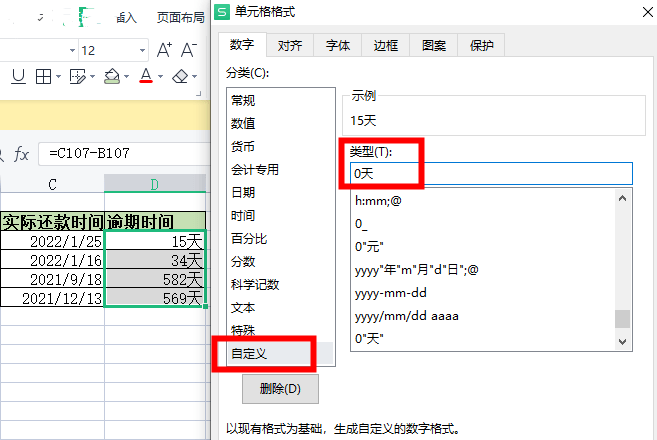Select the 逾期时间 header cell

(155, 221)
